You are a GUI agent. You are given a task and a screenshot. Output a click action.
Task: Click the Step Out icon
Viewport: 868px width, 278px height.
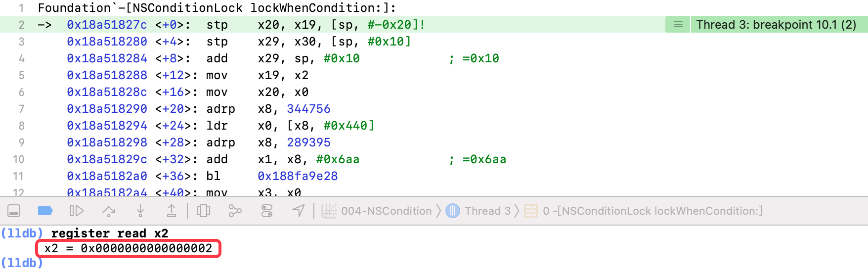coord(171,211)
